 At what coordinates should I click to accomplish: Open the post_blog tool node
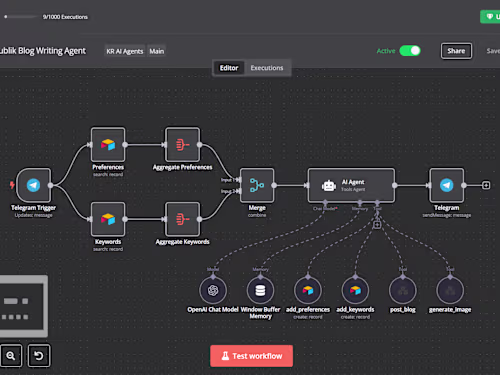[x=403, y=290]
